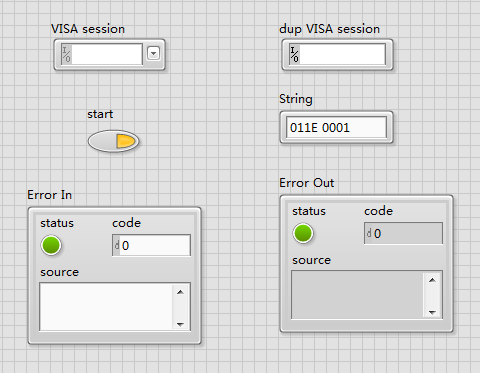Click Error In source scroll-up arrow
Screen dimensions: 480x373
[x=180, y=292]
